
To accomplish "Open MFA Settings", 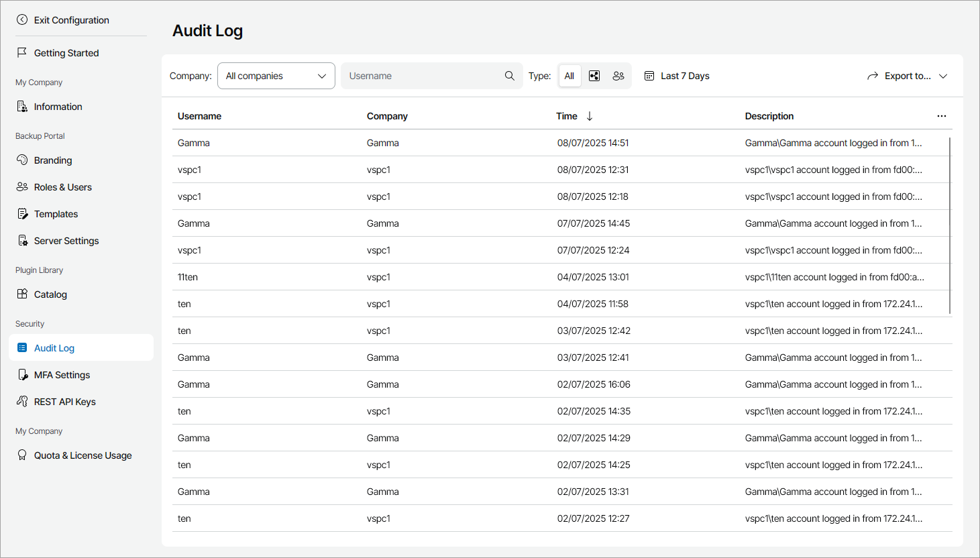I will (x=60, y=374).
